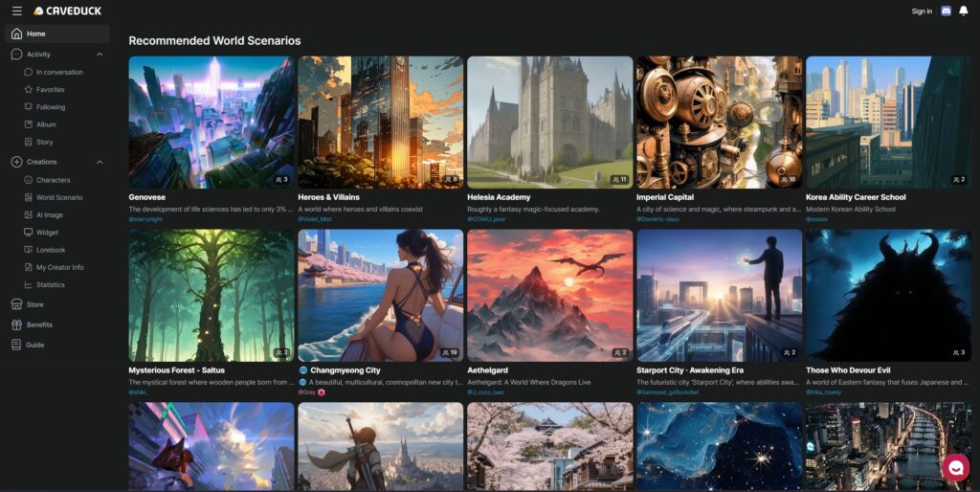Click the Benefits gift icon
This screenshot has width=980, height=492.
click(17, 324)
